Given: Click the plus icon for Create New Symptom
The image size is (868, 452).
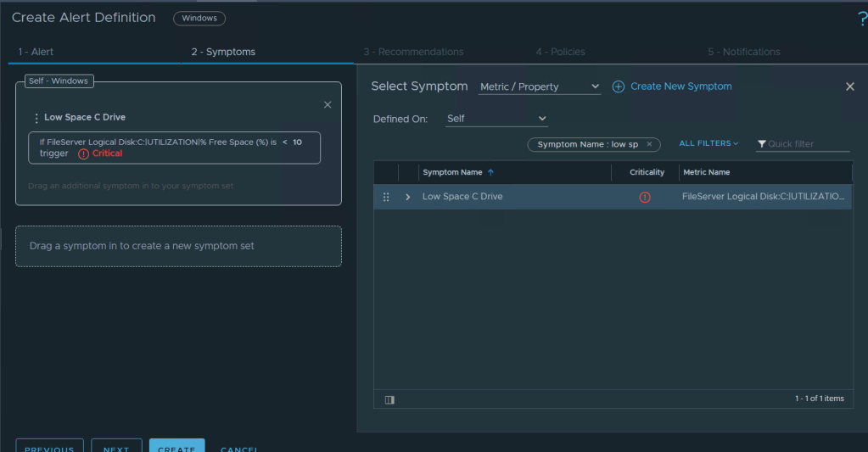Looking at the screenshot, I should [619, 86].
